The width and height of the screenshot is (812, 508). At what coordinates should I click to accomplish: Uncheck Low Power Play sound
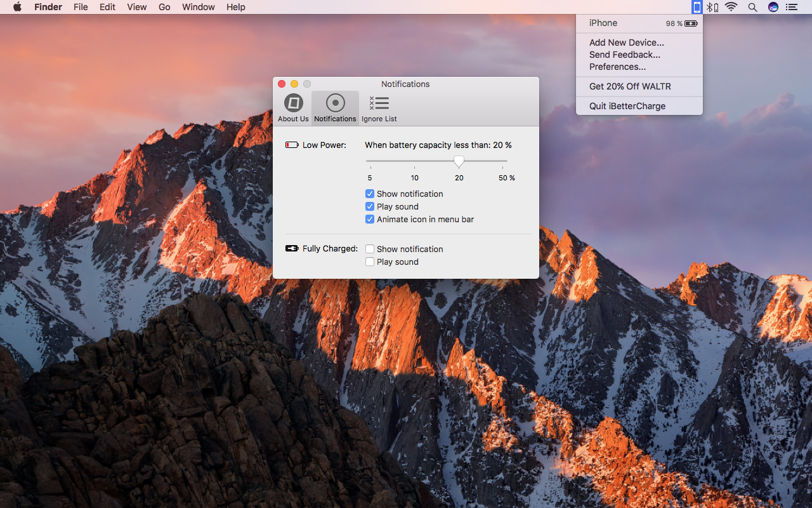(x=370, y=206)
